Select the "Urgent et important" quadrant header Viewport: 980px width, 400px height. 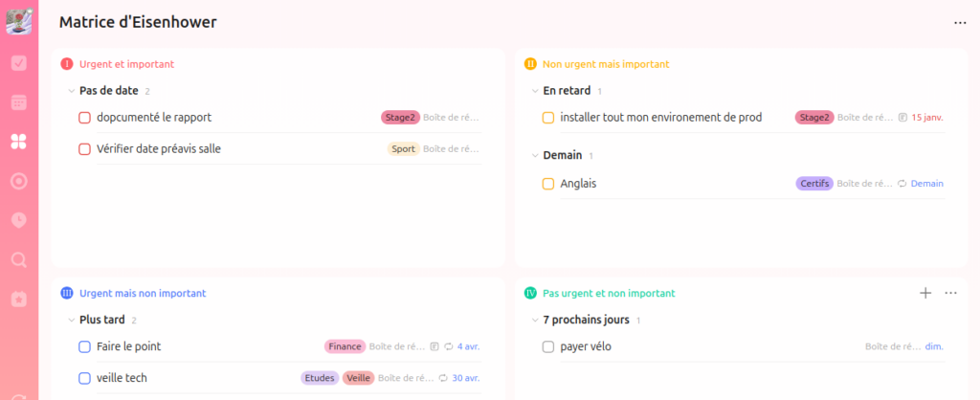coord(126,64)
